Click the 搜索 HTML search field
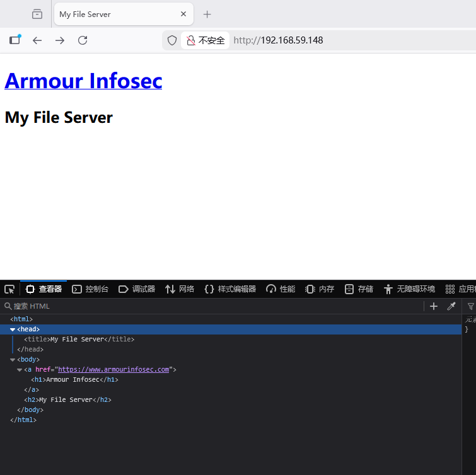The width and height of the screenshot is (476, 475). click(x=212, y=306)
